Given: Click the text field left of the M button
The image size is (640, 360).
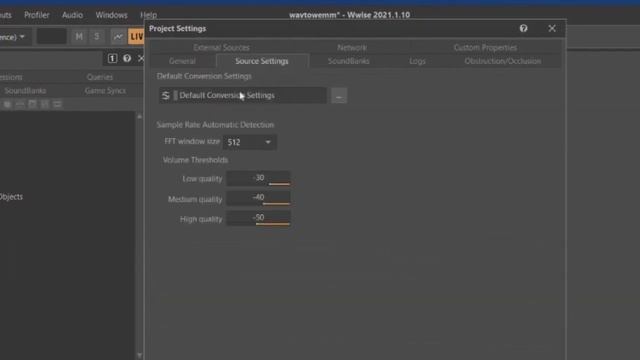Looking at the screenshot, I should (51, 36).
